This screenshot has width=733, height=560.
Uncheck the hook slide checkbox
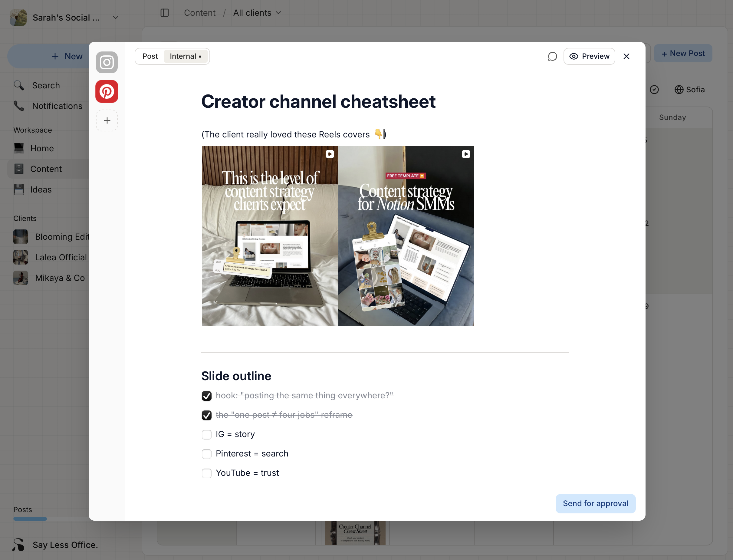[207, 396]
